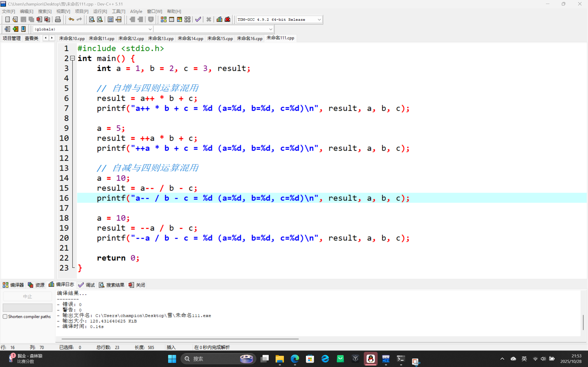Expand the (globals) scope dropdown
The width and height of the screenshot is (588, 367).
(x=150, y=29)
